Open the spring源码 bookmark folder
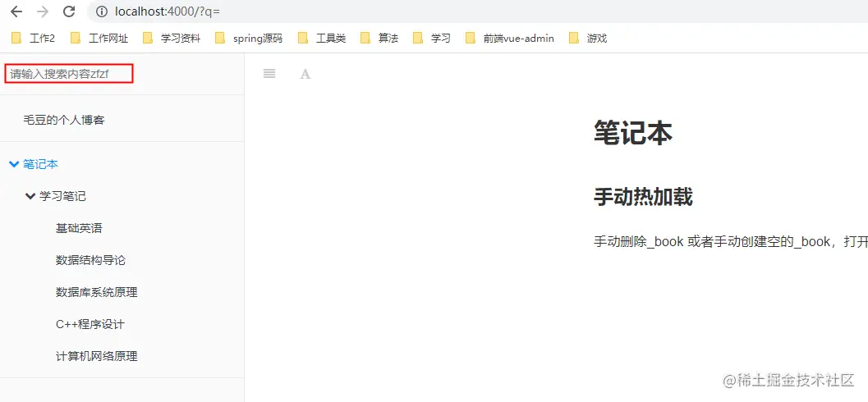 tap(249, 39)
